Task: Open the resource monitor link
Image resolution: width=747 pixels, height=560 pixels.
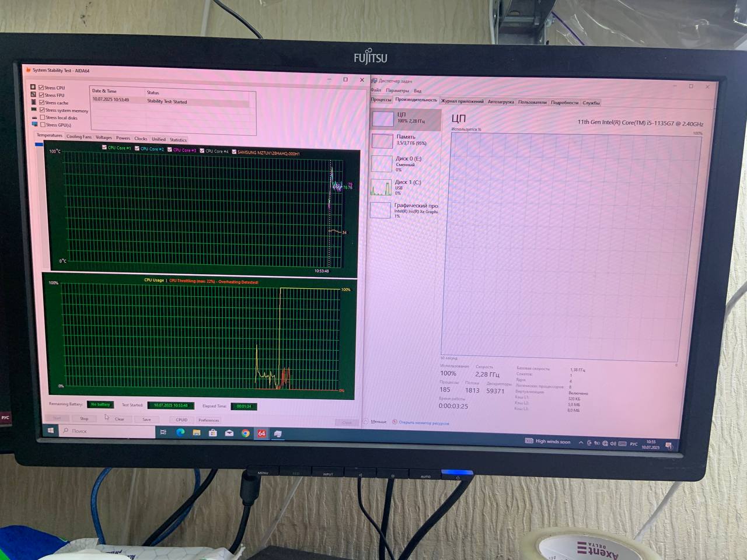Action: click(423, 423)
